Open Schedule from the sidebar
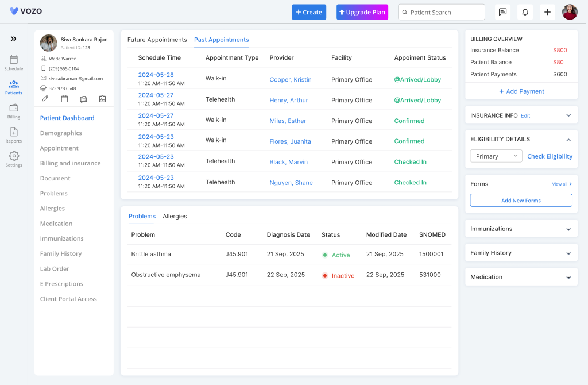Screen dimensions: 588x385 pyautogui.click(x=14, y=63)
